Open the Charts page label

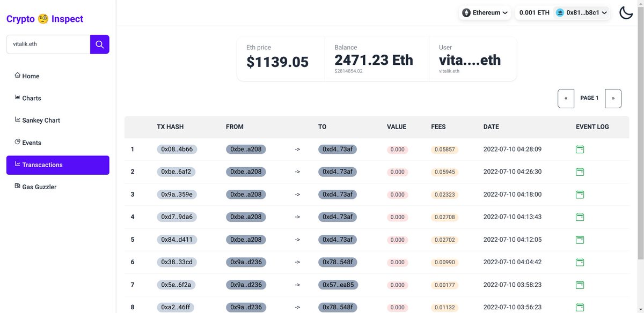pos(32,98)
